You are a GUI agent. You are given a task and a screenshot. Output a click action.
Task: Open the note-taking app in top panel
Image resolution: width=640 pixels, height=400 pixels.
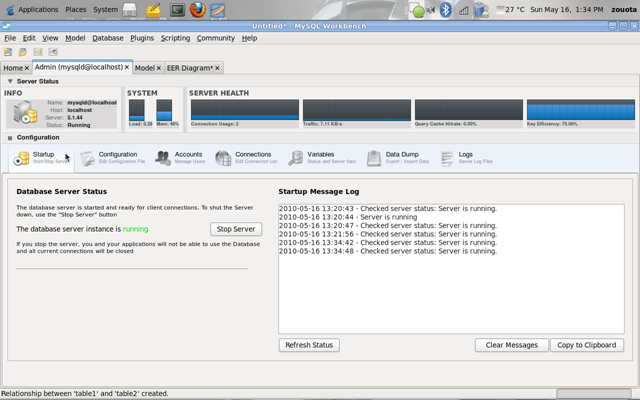pyautogui.click(x=154, y=9)
